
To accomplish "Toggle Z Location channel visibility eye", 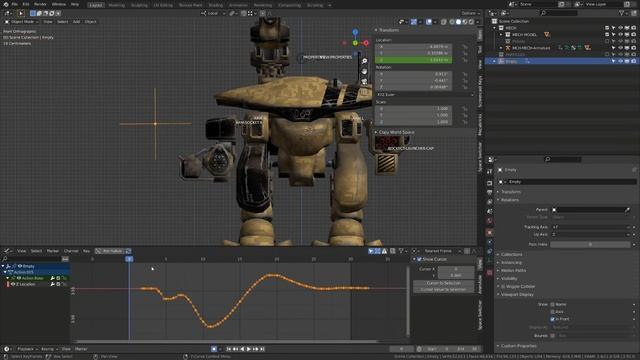I will (x=13, y=284).
